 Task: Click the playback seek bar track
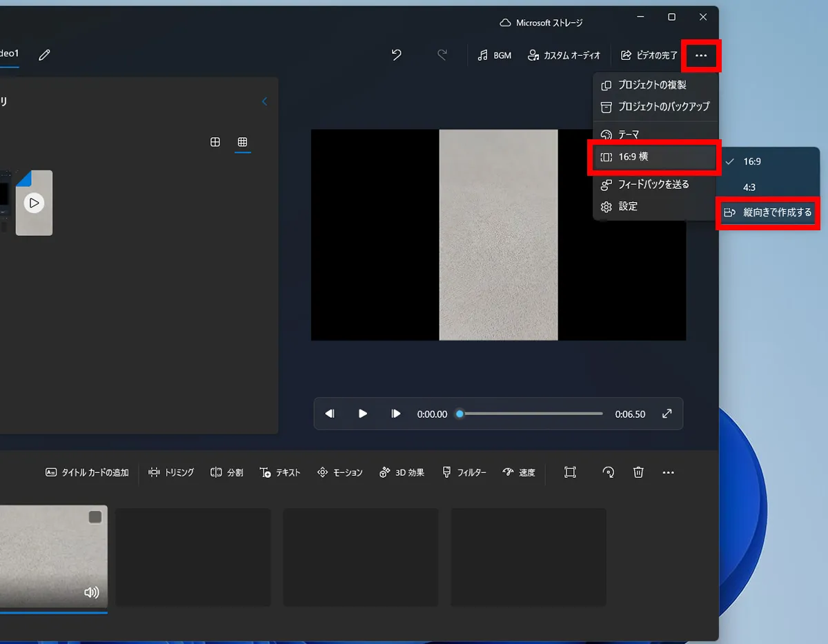click(531, 414)
